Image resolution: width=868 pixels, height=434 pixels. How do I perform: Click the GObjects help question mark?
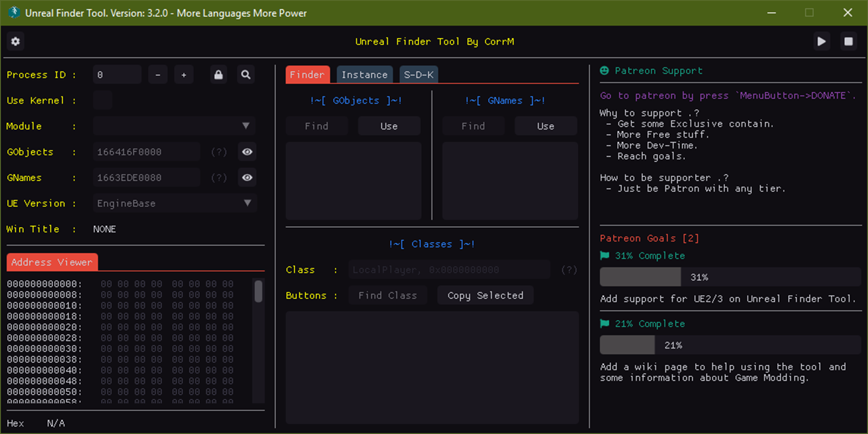219,152
